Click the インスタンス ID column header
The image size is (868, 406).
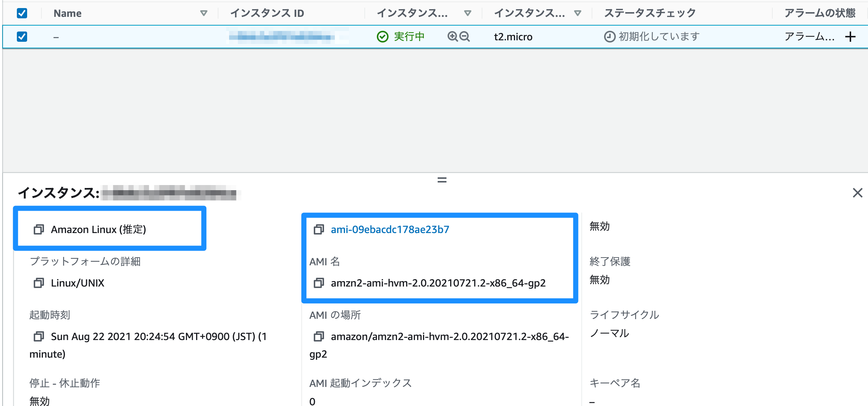click(x=267, y=13)
